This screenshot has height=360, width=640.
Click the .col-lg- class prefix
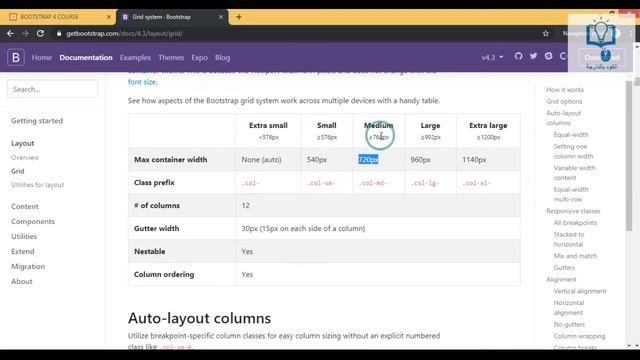coord(425,183)
